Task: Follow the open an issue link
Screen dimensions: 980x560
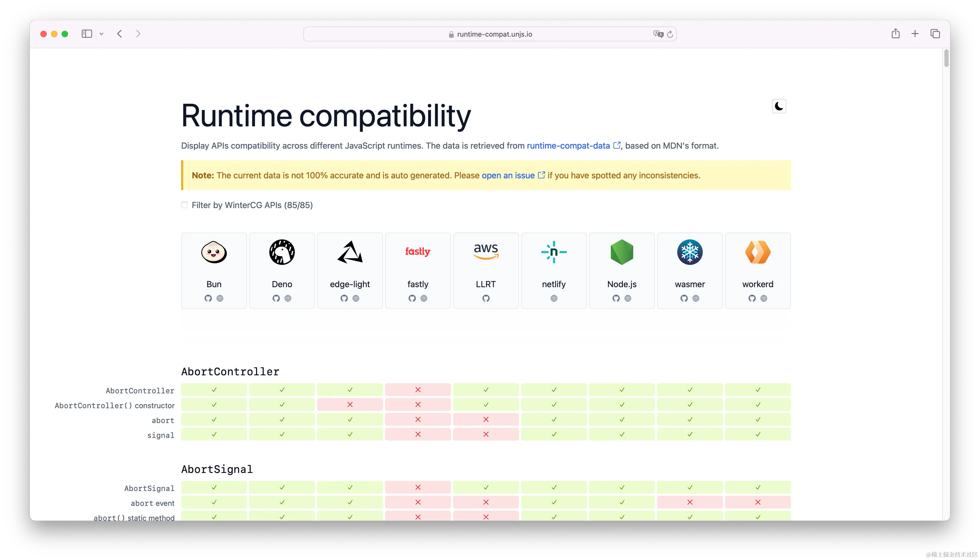Action: [508, 176]
